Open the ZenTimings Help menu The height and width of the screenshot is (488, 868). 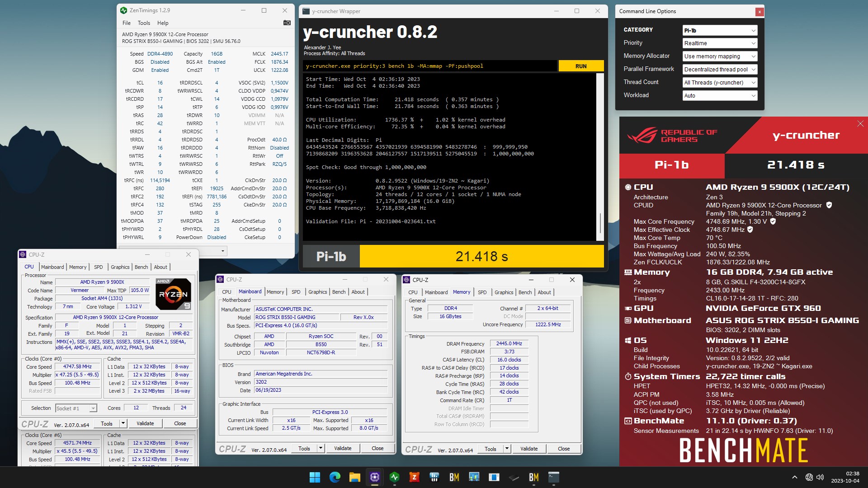click(163, 23)
